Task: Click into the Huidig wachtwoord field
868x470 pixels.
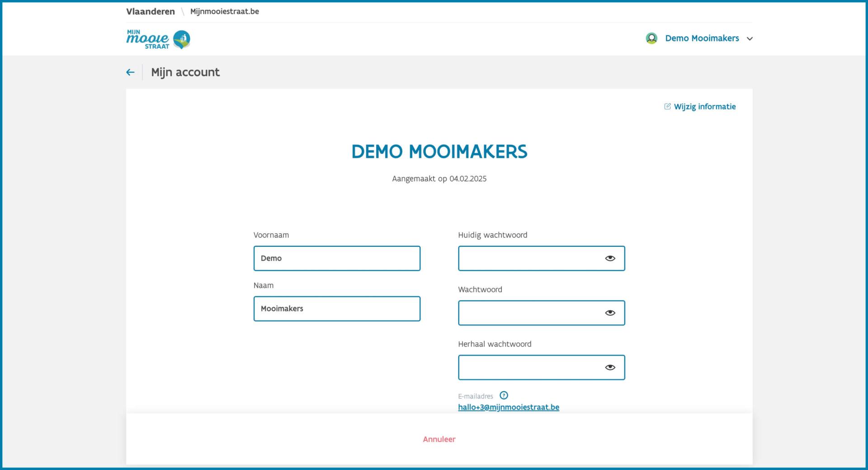Action: coord(542,258)
